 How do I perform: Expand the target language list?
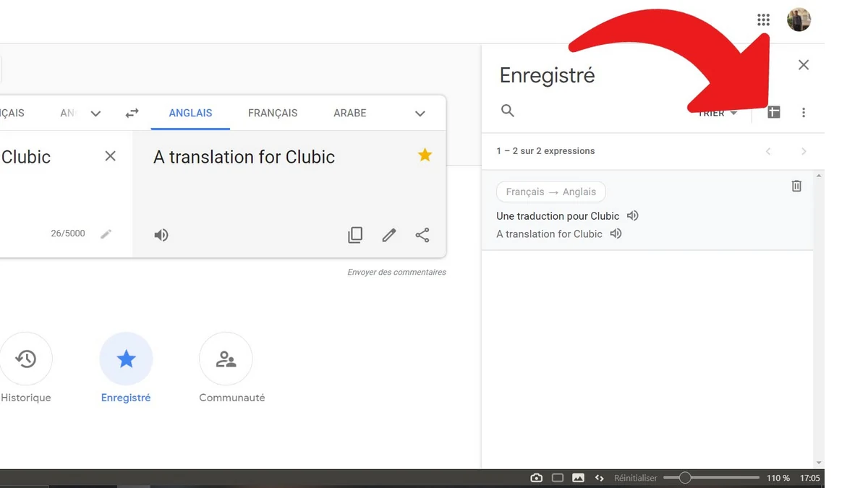(420, 114)
